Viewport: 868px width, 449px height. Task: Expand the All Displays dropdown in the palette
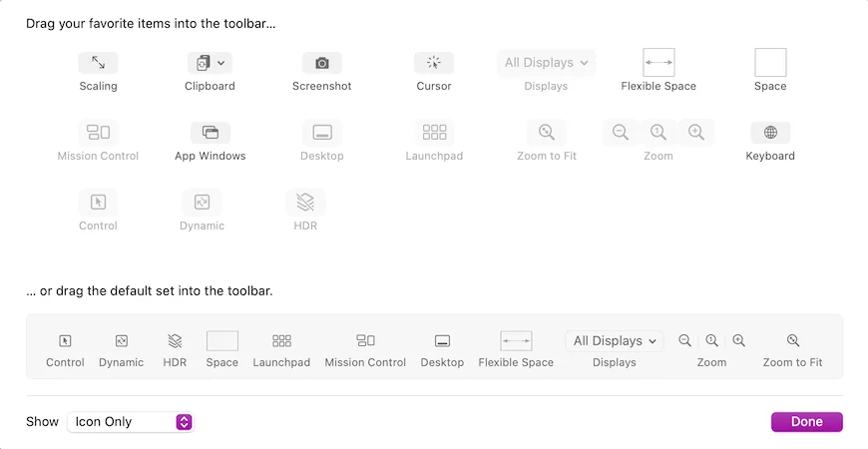click(546, 63)
